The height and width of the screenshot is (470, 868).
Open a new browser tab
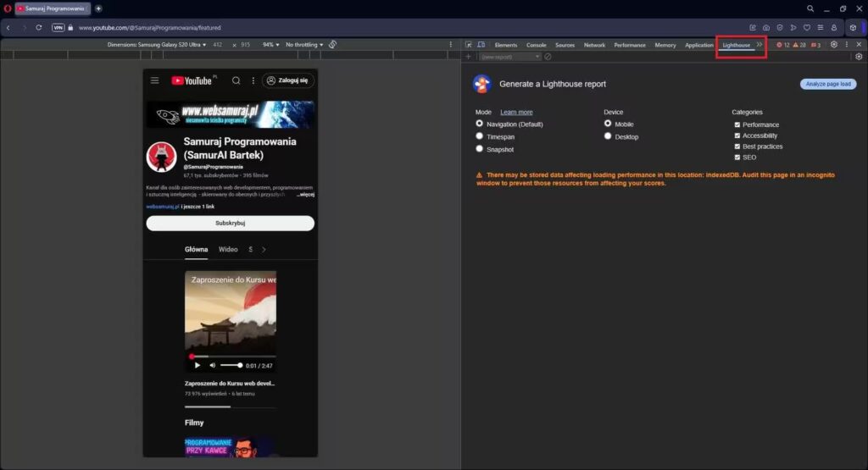click(x=98, y=8)
